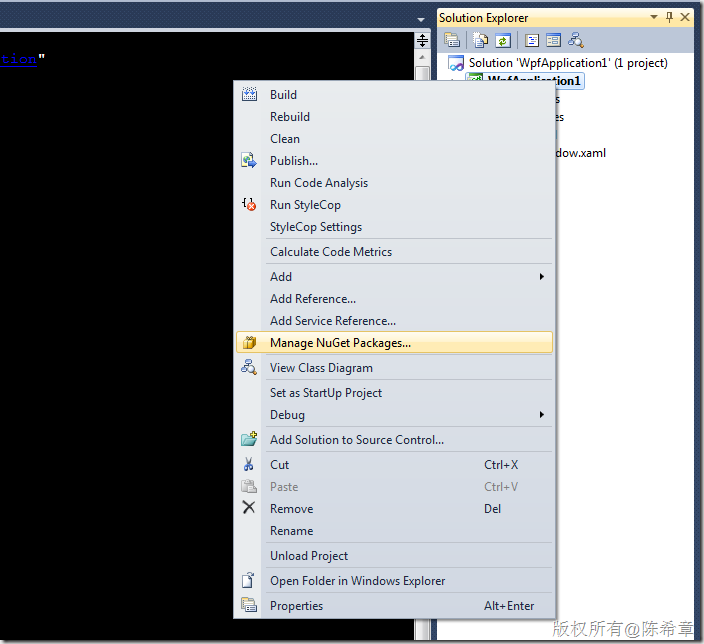Click the editor scrollbar up arrow
Screen dimensions: 704x644
422,57
